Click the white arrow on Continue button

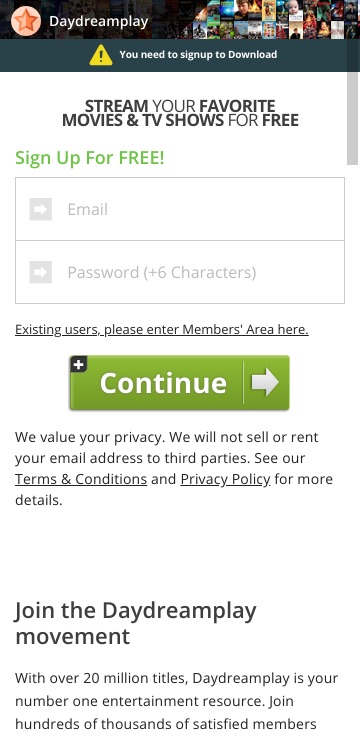click(265, 382)
